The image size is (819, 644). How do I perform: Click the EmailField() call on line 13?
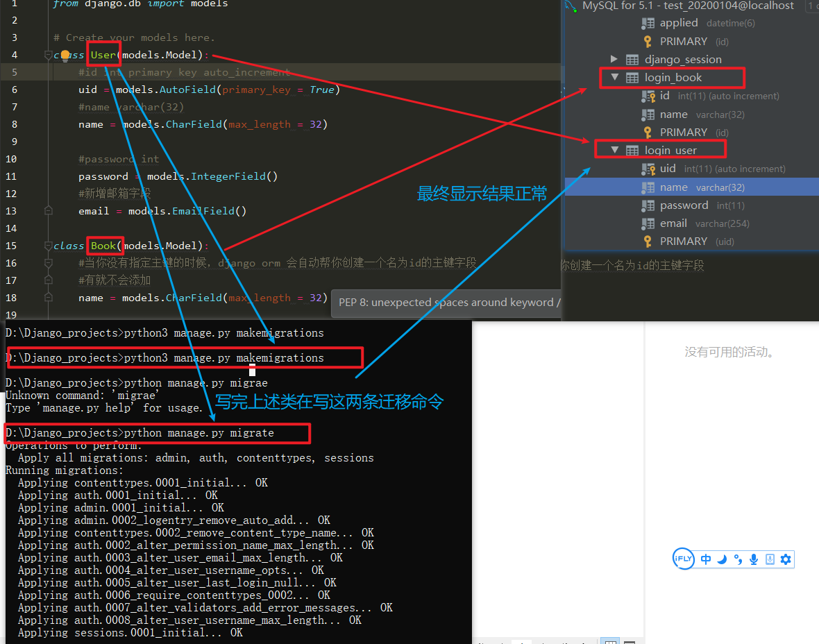click(x=209, y=211)
